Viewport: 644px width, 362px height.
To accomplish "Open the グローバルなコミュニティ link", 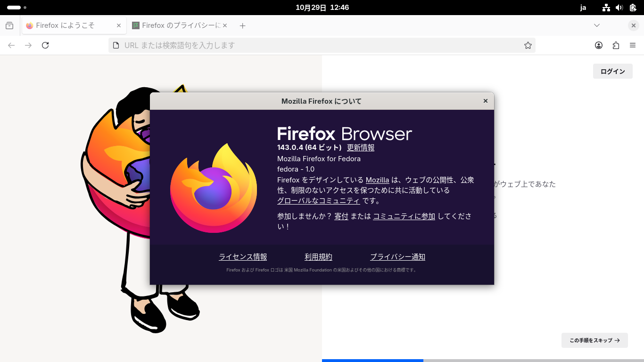I will pyautogui.click(x=319, y=201).
